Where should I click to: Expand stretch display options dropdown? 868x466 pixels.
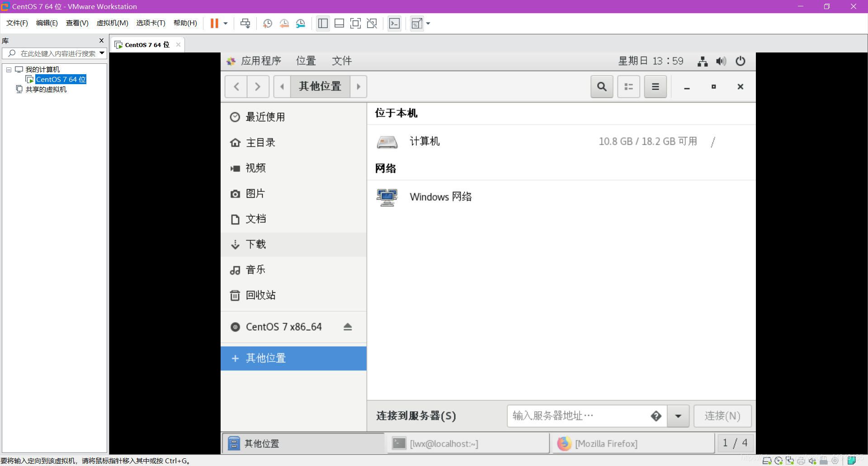(428, 24)
